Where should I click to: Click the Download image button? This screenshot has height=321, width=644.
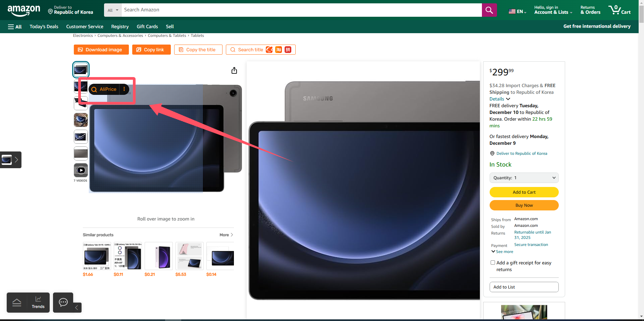(101, 50)
